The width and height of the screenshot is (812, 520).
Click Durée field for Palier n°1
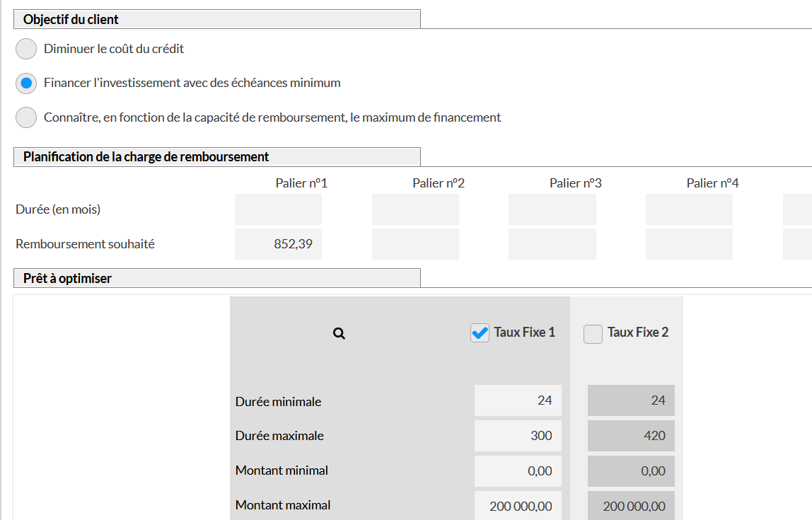click(x=278, y=209)
